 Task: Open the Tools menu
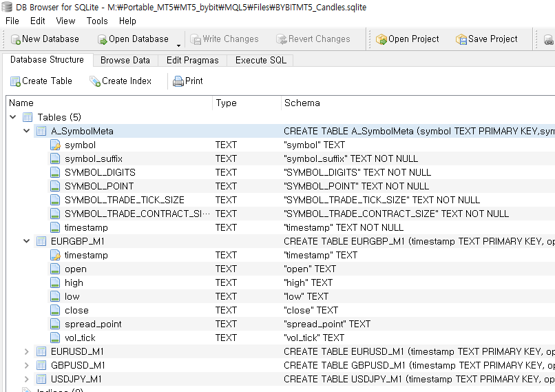point(97,21)
